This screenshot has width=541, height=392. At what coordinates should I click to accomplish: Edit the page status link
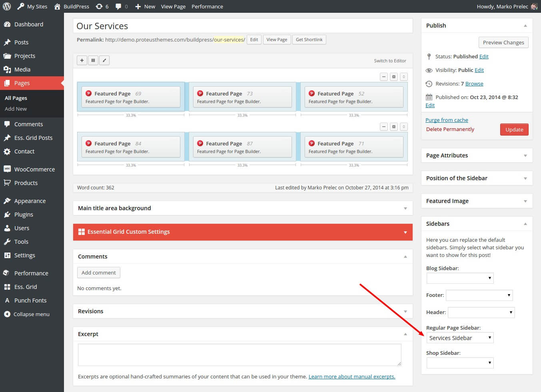(484, 56)
